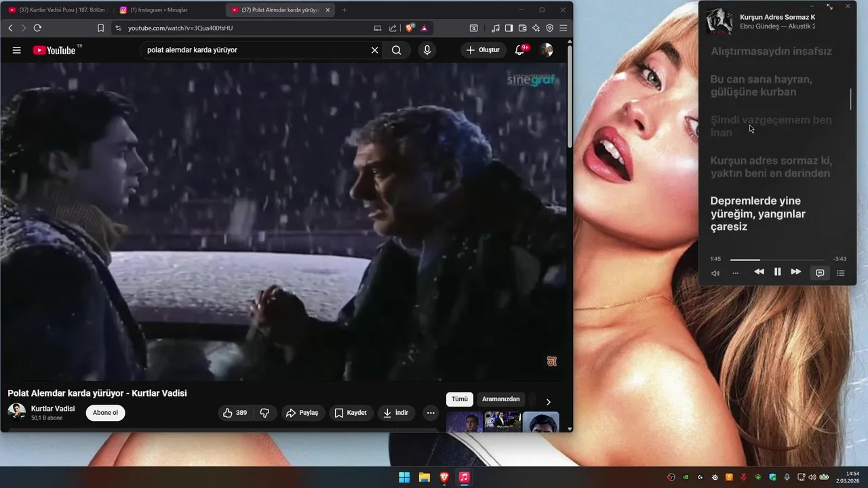
Task: Open Kurtlar Vadisi channel avatar
Action: 16,412
